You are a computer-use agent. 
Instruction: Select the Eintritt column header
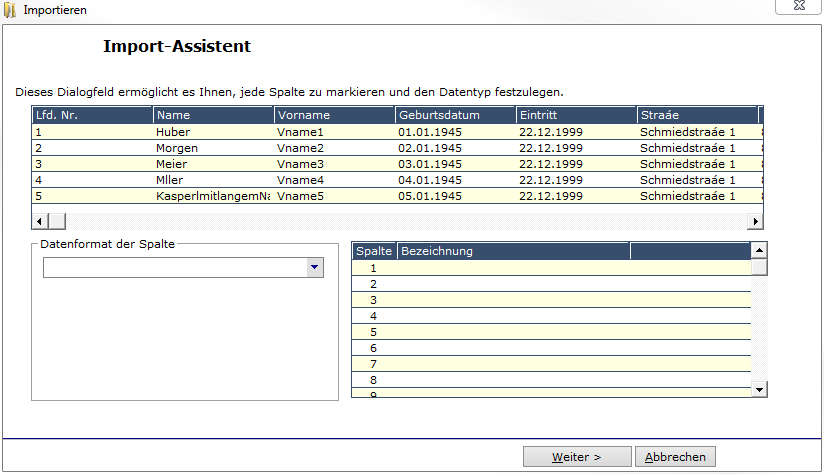tap(576, 115)
